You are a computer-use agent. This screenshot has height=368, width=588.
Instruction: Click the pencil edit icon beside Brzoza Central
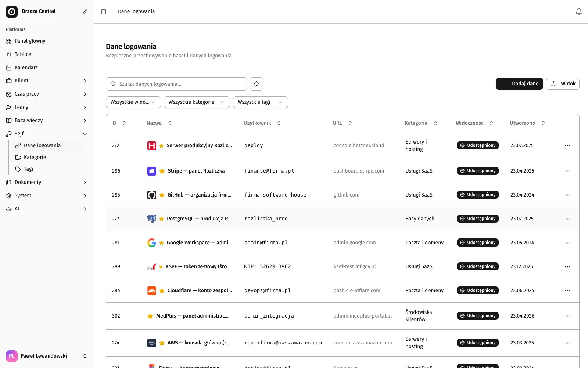[85, 12]
